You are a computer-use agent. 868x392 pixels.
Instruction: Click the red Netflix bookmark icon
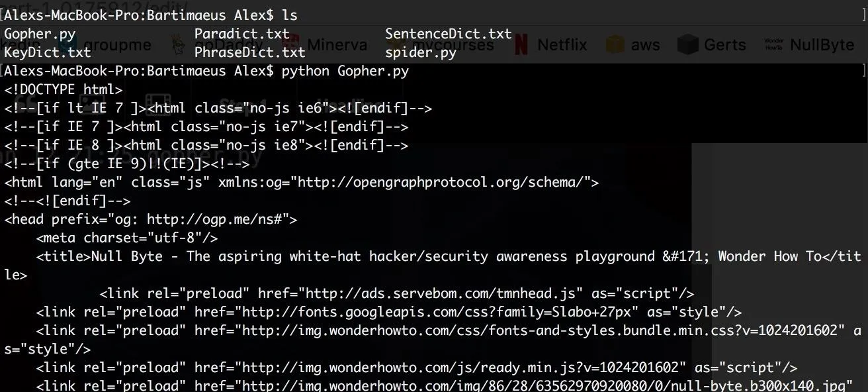click(521, 44)
